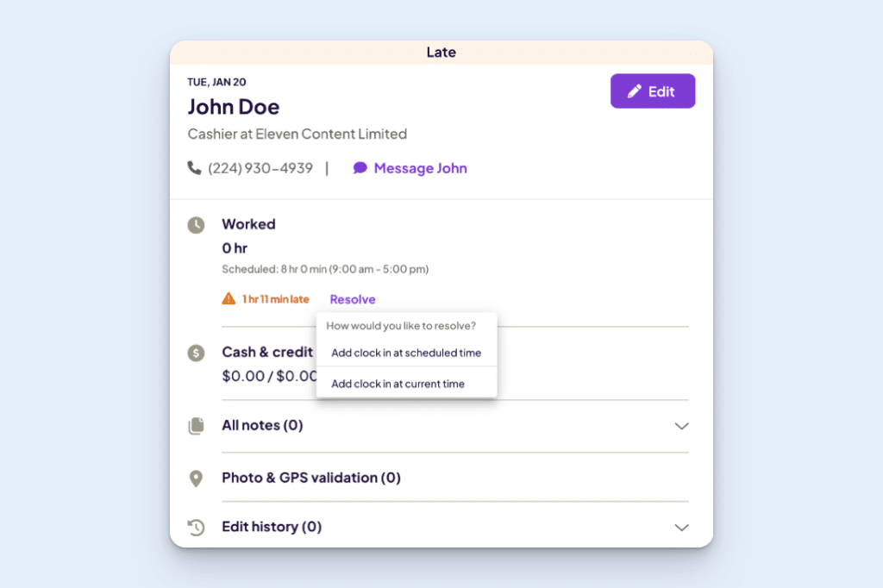Click the clock icon next to Worked section
This screenshot has height=588, width=883.
(196, 225)
